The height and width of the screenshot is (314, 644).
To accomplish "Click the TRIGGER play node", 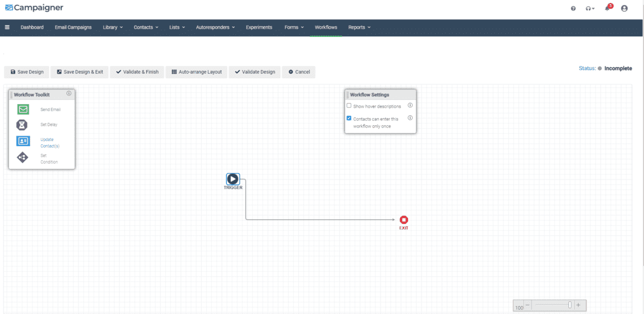I will [232, 179].
